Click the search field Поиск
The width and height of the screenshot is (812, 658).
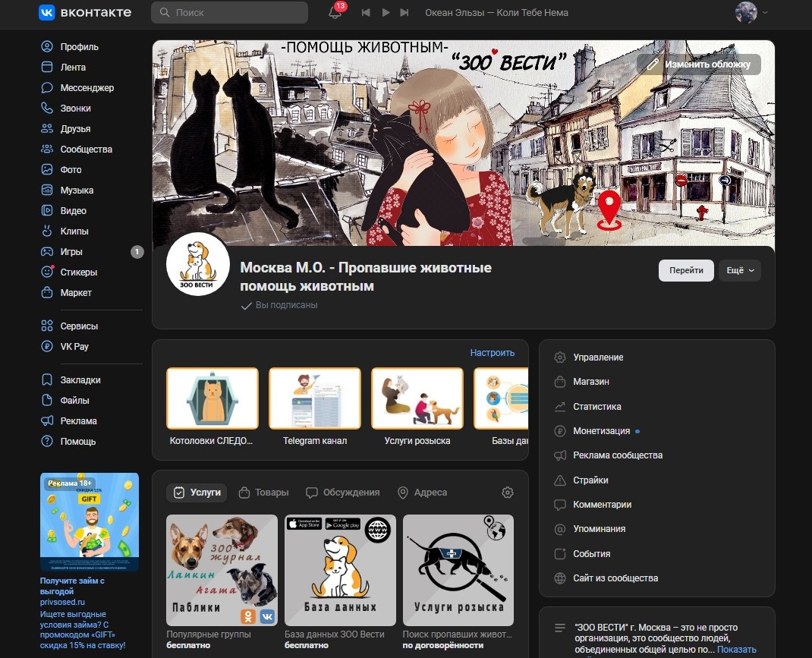pos(229,12)
